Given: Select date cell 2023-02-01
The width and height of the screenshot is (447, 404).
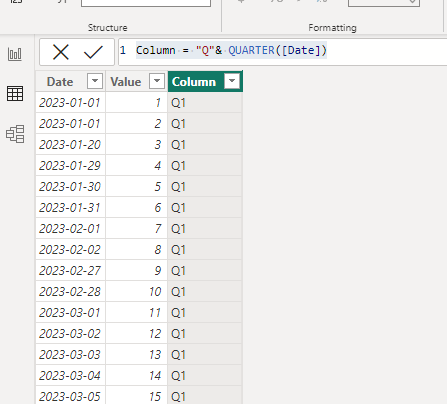Looking at the screenshot, I should [x=70, y=229].
